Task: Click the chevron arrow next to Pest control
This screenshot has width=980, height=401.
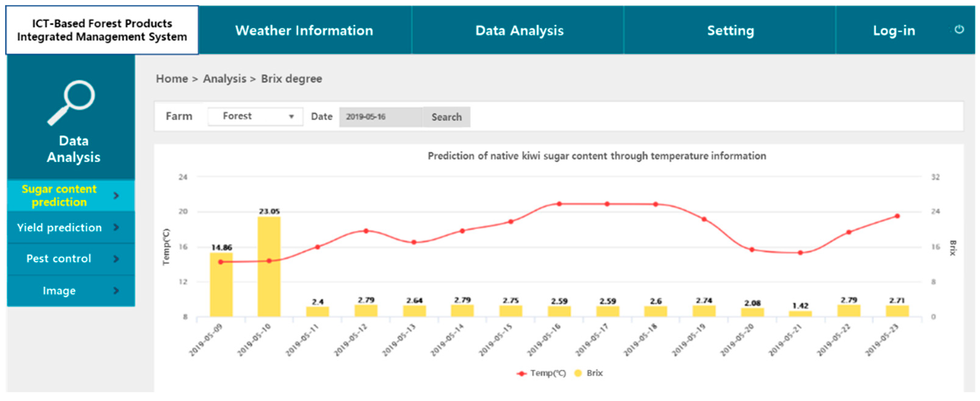Action: tap(116, 259)
